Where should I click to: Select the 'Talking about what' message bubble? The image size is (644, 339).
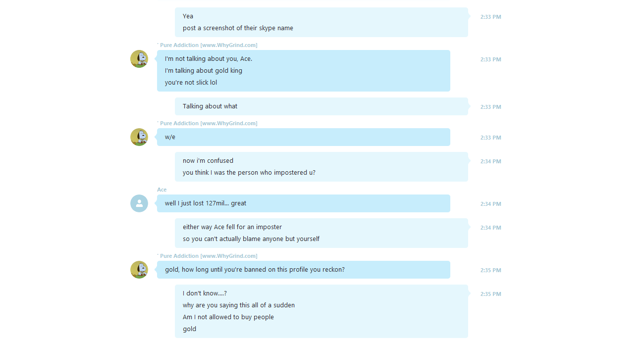pos(322,106)
